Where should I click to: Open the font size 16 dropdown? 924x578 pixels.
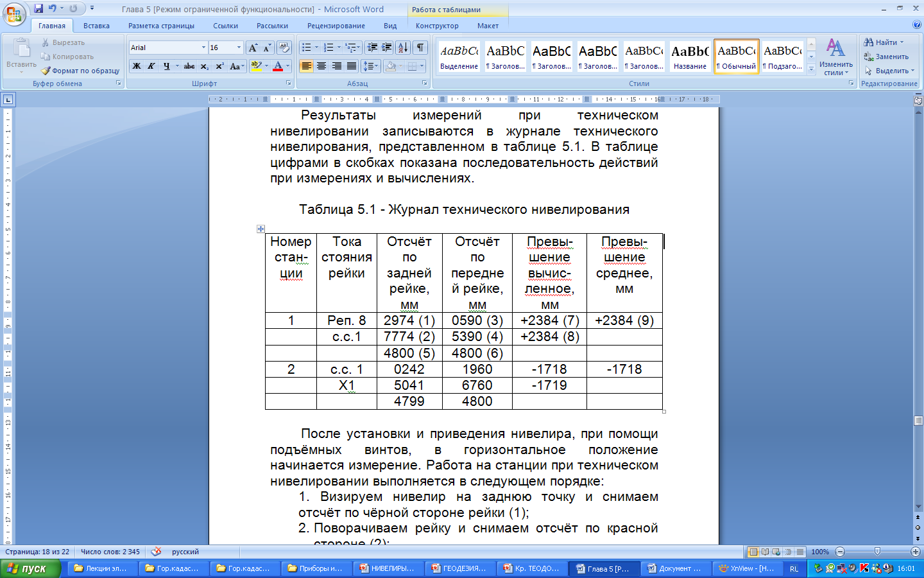(239, 48)
